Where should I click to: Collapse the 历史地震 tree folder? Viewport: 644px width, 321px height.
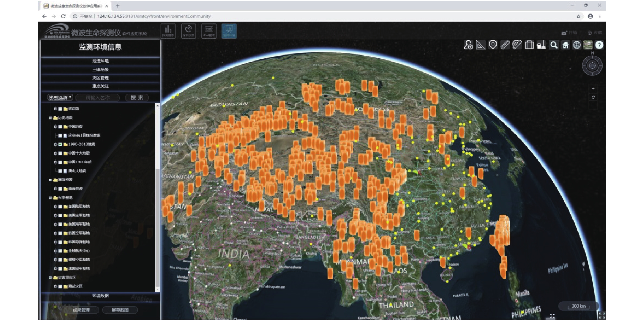pyautogui.click(x=50, y=118)
